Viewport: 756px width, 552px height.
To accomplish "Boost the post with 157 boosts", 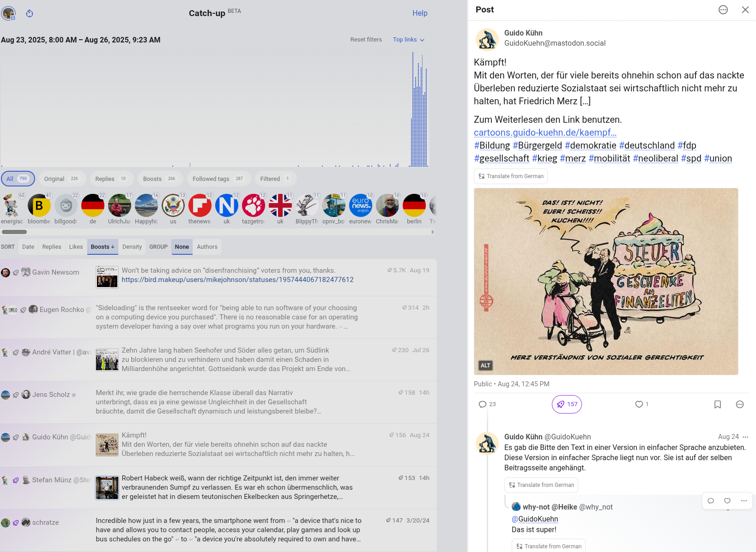I will coord(567,404).
